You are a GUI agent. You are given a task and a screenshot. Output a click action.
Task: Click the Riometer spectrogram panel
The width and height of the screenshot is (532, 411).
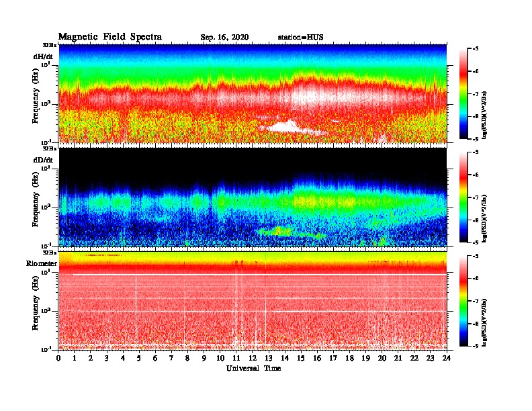coord(253,301)
